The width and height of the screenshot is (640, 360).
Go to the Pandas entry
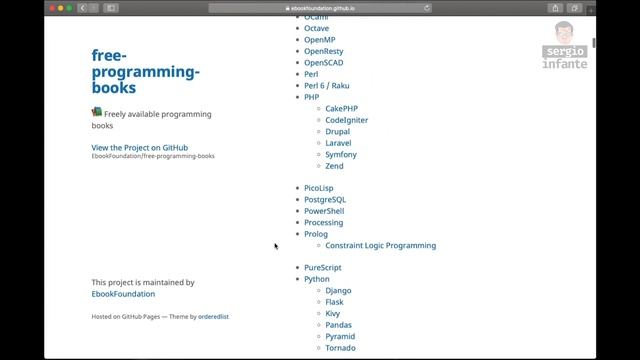tap(338, 325)
